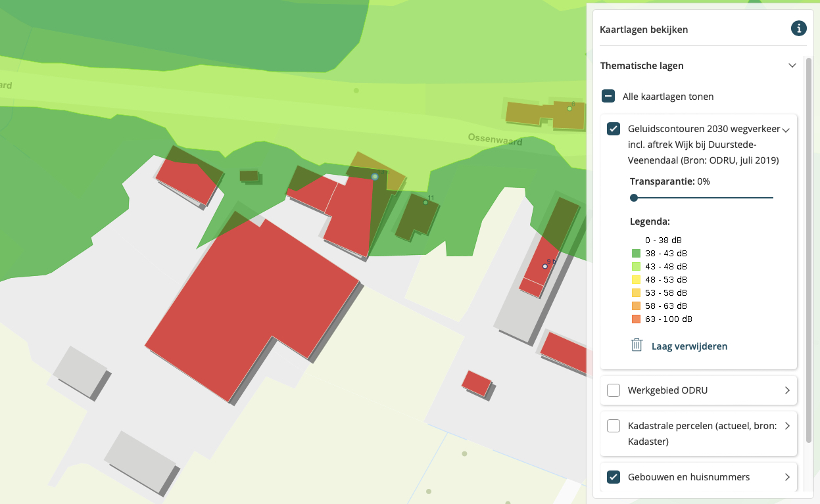Click the Laag verwijderen link
This screenshot has height=504, width=820.
coord(689,346)
